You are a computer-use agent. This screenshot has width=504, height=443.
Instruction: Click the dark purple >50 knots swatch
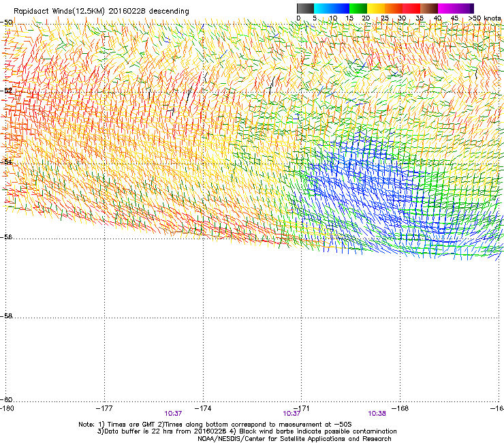pyautogui.click(x=472, y=8)
